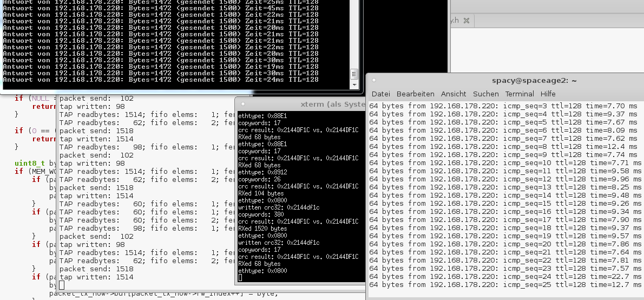Click 'RXed 1520 bytes' in xterm
Image resolution: width=644 pixels, height=300 pixels.
[x=262, y=229]
